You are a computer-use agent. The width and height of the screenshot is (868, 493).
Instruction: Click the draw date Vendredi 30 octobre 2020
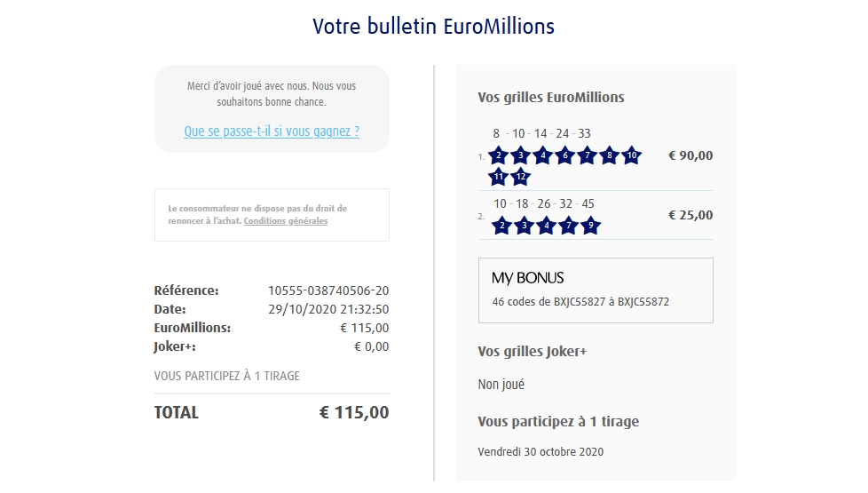click(x=541, y=451)
